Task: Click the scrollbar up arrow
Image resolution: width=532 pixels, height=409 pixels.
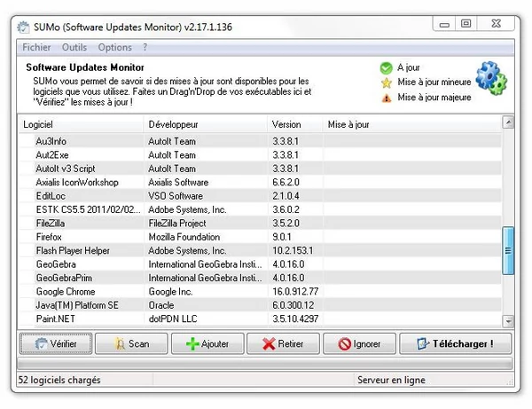Action: 508,122
